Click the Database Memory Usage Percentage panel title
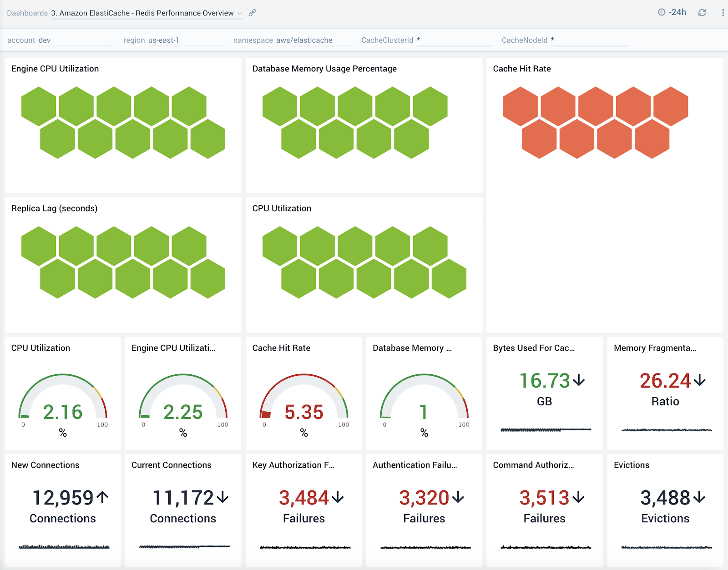Viewport: 728px width, 570px height. coord(324,69)
